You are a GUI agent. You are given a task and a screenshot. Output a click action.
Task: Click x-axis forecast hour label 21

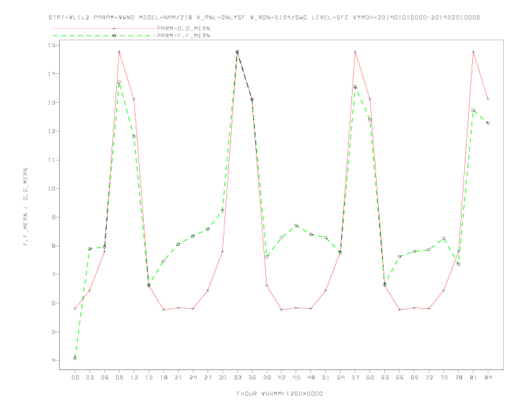pyautogui.click(x=178, y=377)
